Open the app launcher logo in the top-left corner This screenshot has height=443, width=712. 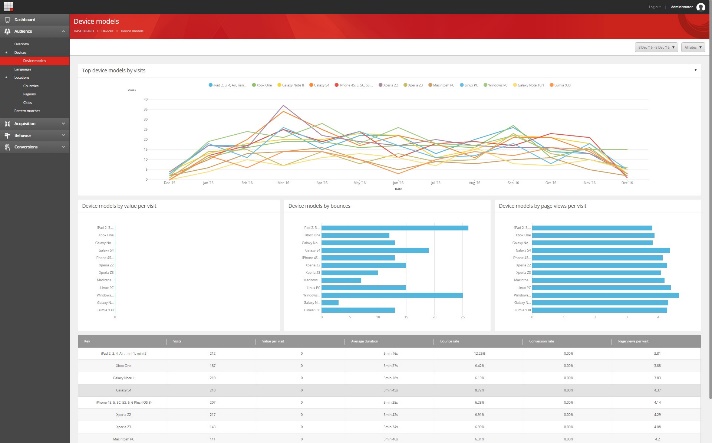[x=8, y=6]
